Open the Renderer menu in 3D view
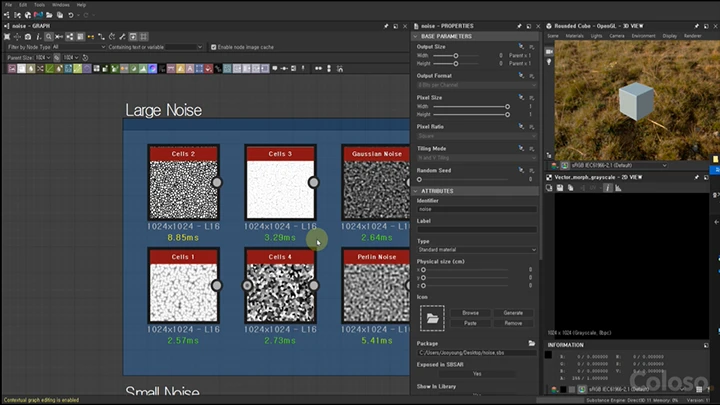The image size is (720, 405). coord(692,36)
